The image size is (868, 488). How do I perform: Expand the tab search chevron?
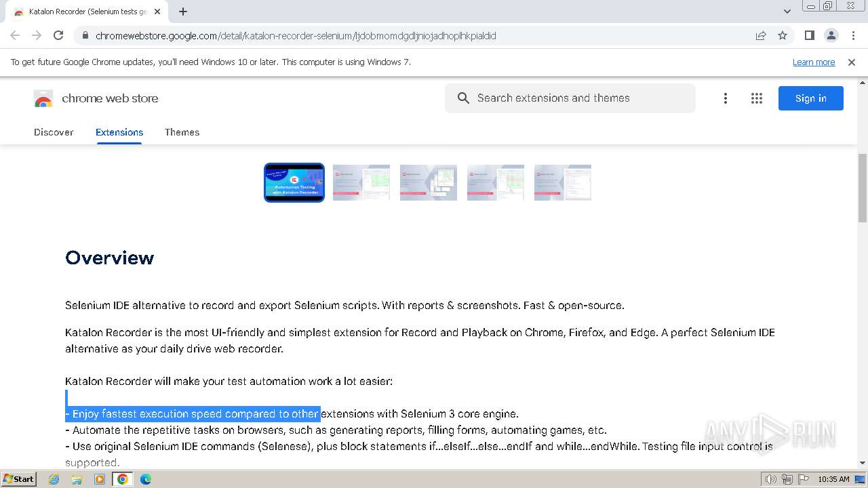[787, 12]
